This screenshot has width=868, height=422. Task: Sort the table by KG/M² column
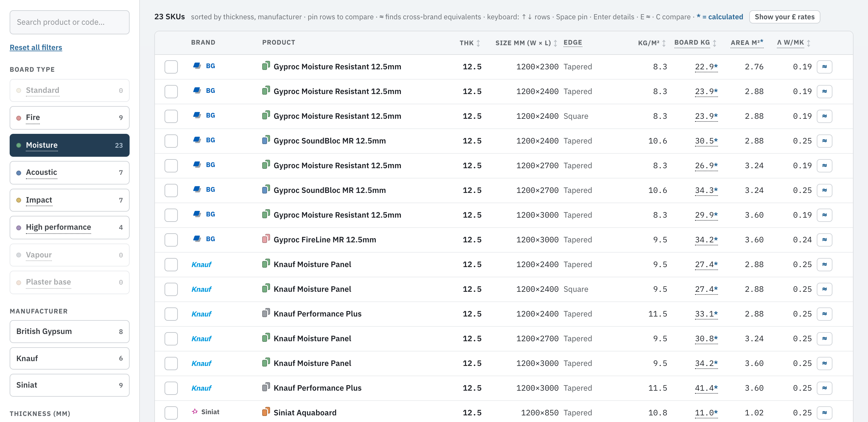coord(652,43)
